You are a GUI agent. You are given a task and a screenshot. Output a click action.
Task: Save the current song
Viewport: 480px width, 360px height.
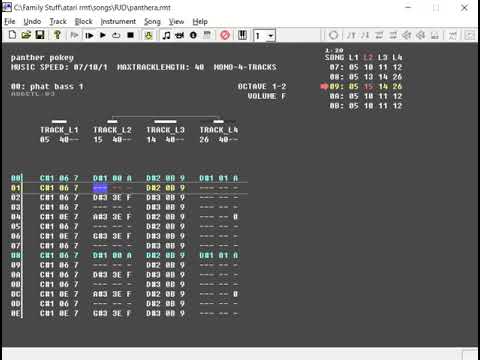(x=40, y=35)
